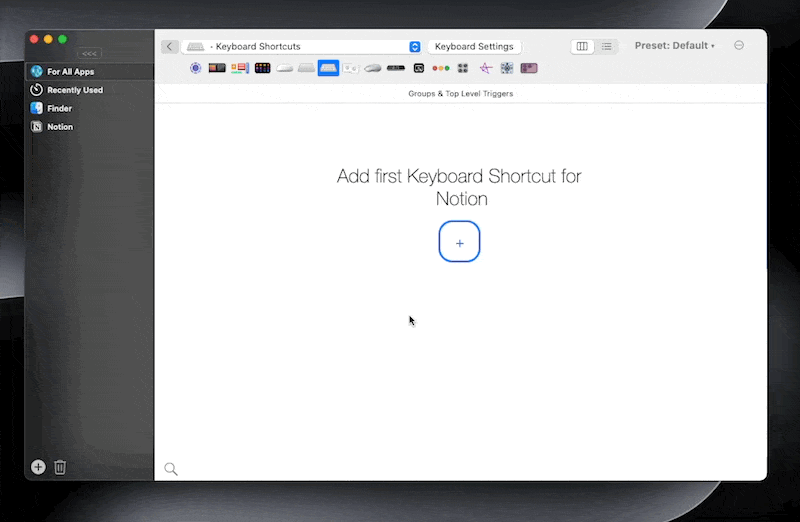The height and width of the screenshot is (522, 800).
Task: Open the round purple automations icon
Action: click(195, 68)
